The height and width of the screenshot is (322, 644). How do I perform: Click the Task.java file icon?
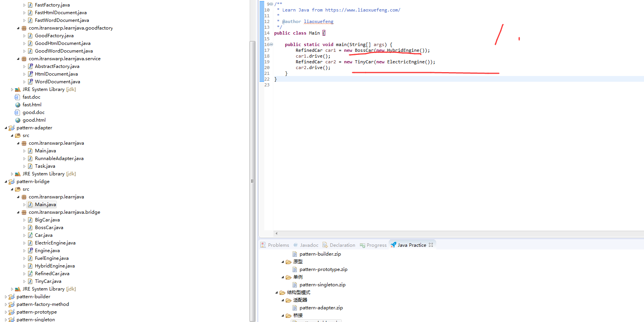[x=30, y=166]
